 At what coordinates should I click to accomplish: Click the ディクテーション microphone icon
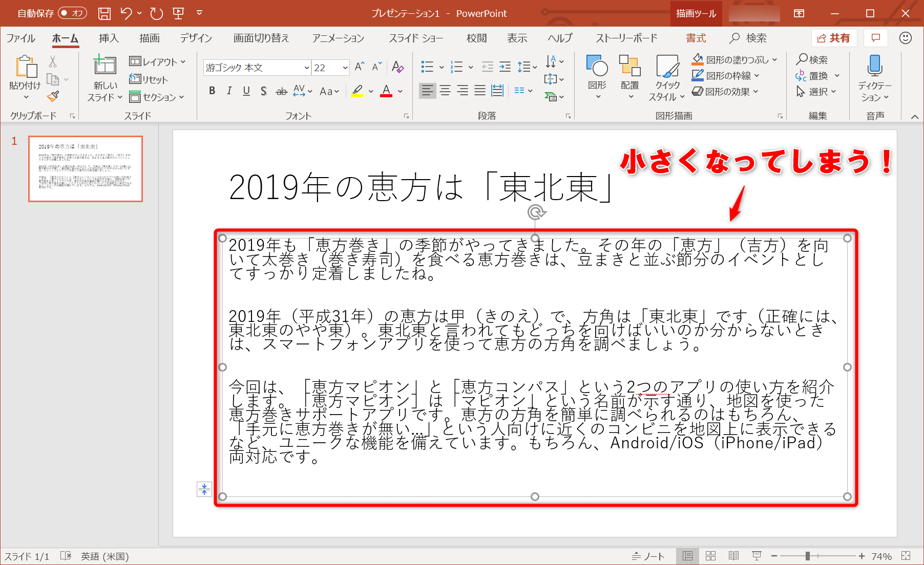pos(875,66)
